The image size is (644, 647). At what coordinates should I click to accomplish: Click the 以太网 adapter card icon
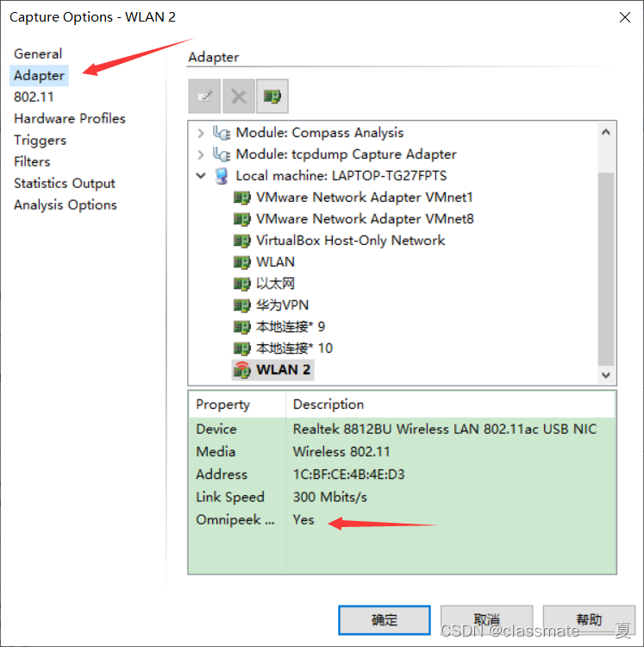242,284
